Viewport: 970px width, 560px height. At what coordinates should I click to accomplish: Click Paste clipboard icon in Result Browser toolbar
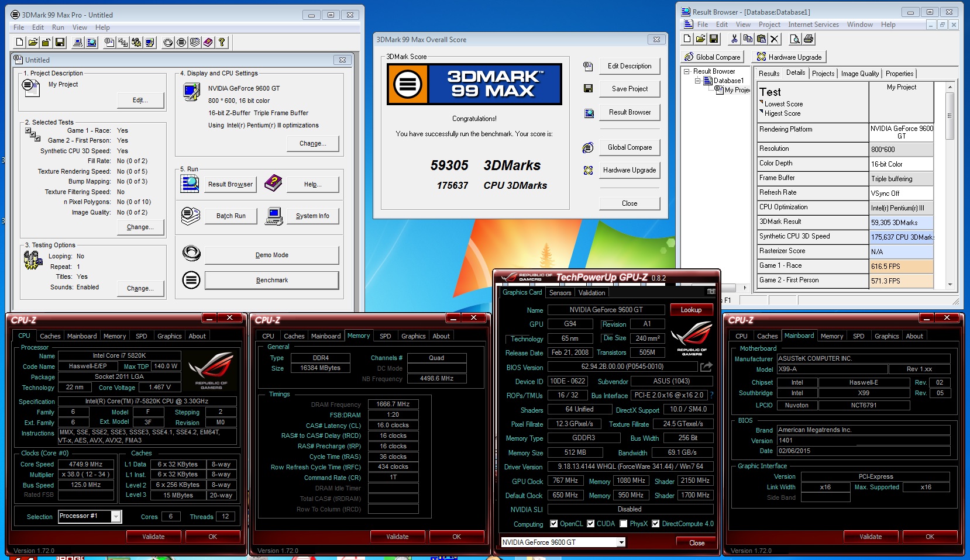(761, 39)
